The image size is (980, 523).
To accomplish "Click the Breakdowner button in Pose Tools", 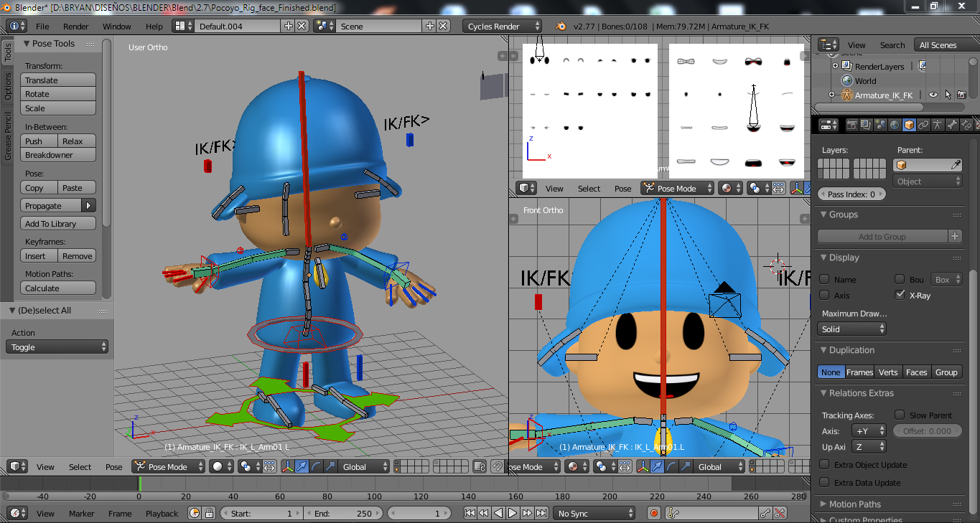I will (x=58, y=155).
